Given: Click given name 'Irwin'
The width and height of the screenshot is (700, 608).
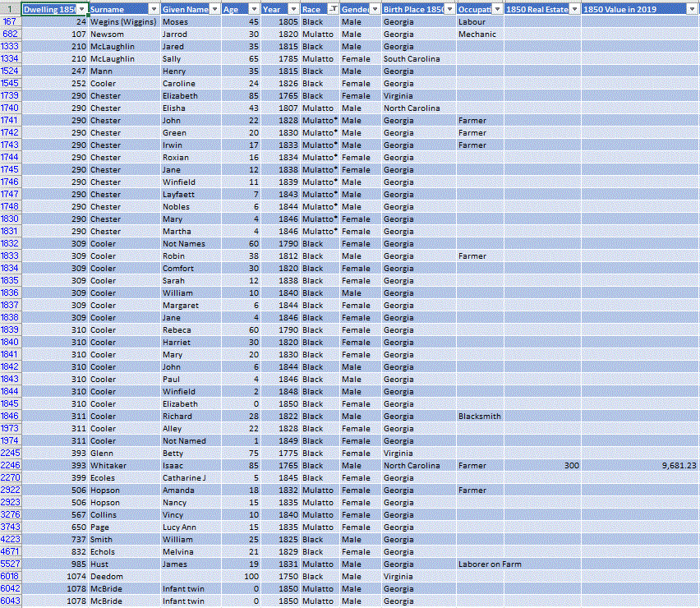Looking at the screenshot, I should [191, 145].
